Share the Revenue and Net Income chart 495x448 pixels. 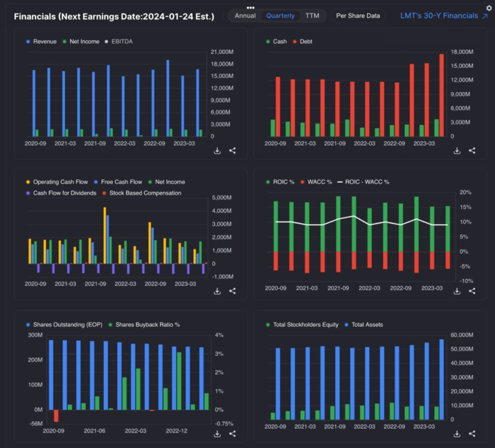[x=233, y=151]
